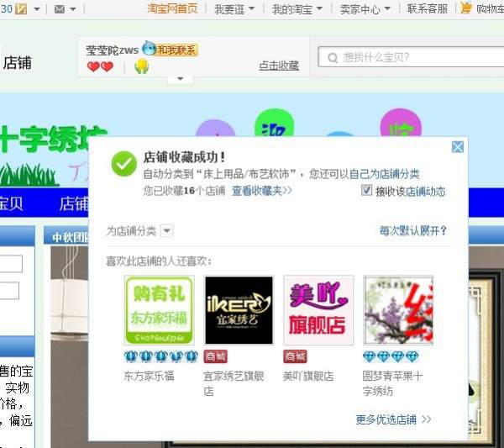The height and width of the screenshot is (448, 504).
Task: Click the green success checkmark icon
Action: 124,164
